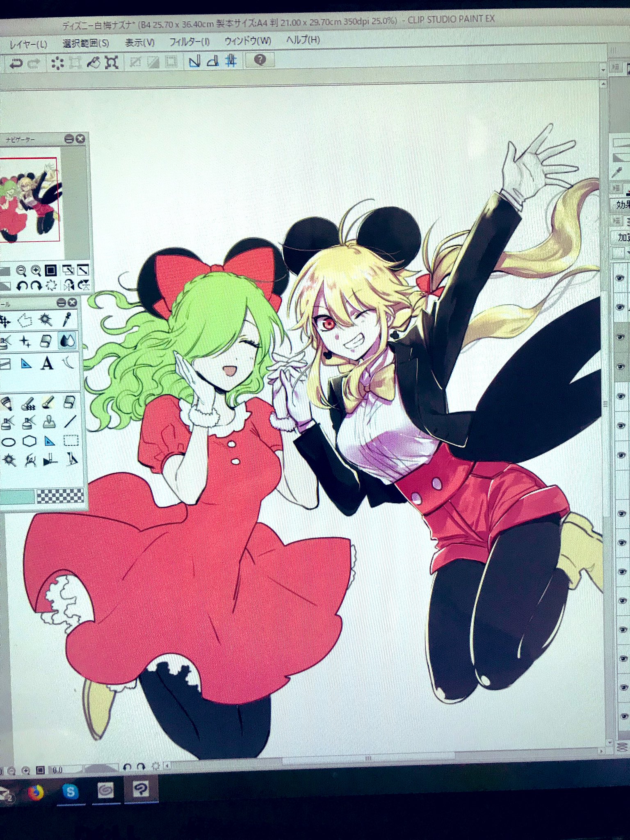Click the Clear dotted-circle command icon
This screenshot has height=840, width=630.
(57, 63)
